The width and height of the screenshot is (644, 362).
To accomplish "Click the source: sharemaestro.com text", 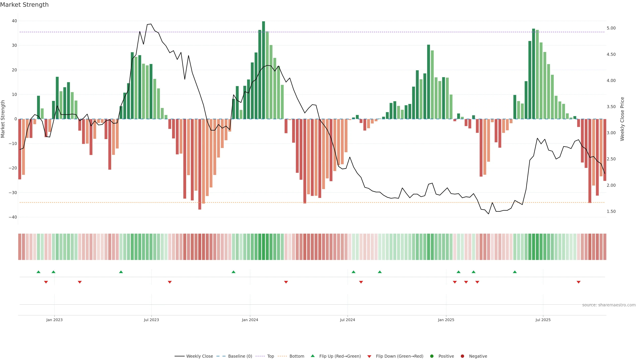I will [x=609, y=305].
